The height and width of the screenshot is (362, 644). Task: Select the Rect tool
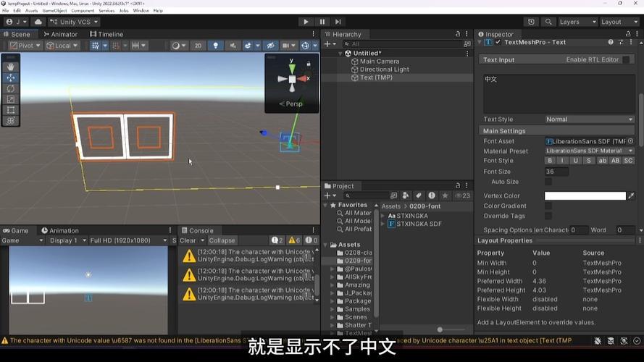11,110
